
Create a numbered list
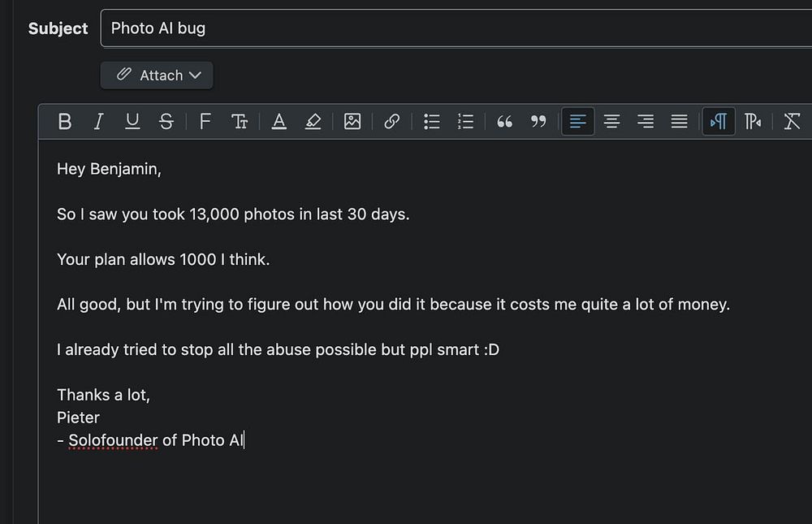pyautogui.click(x=465, y=122)
